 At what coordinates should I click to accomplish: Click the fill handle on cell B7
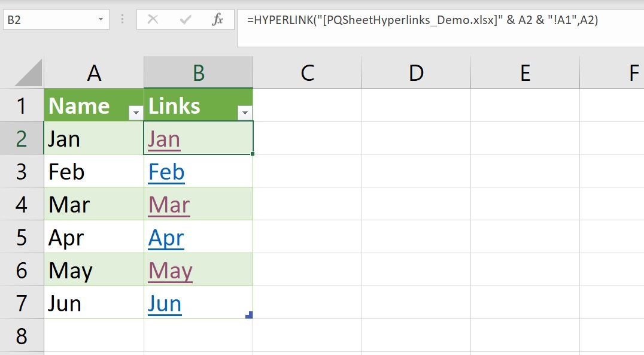tap(251, 314)
